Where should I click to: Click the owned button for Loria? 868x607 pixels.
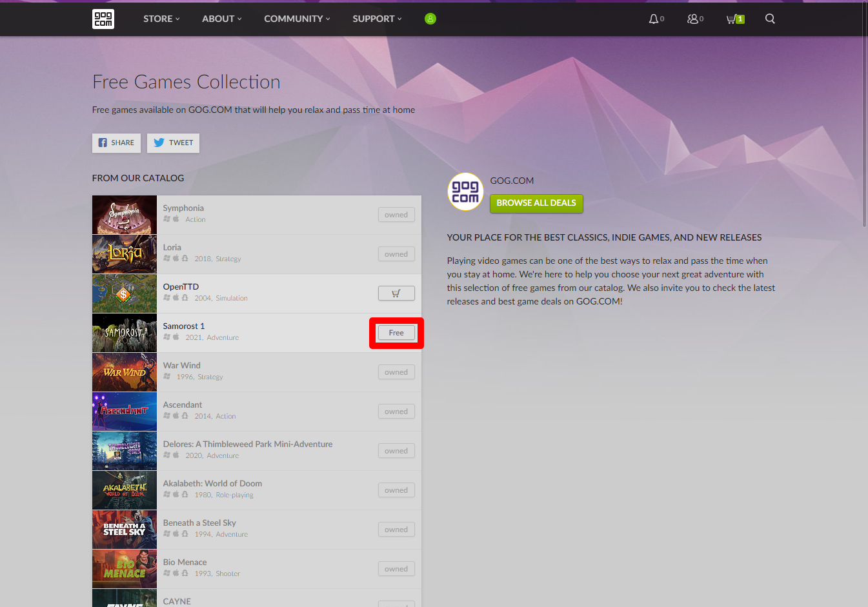click(396, 254)
